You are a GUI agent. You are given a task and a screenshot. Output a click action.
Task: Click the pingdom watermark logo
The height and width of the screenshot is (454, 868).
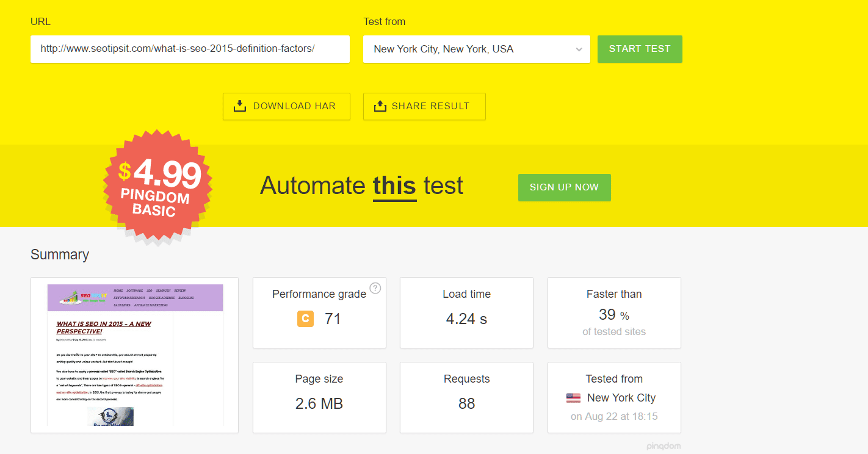(664, 446)
